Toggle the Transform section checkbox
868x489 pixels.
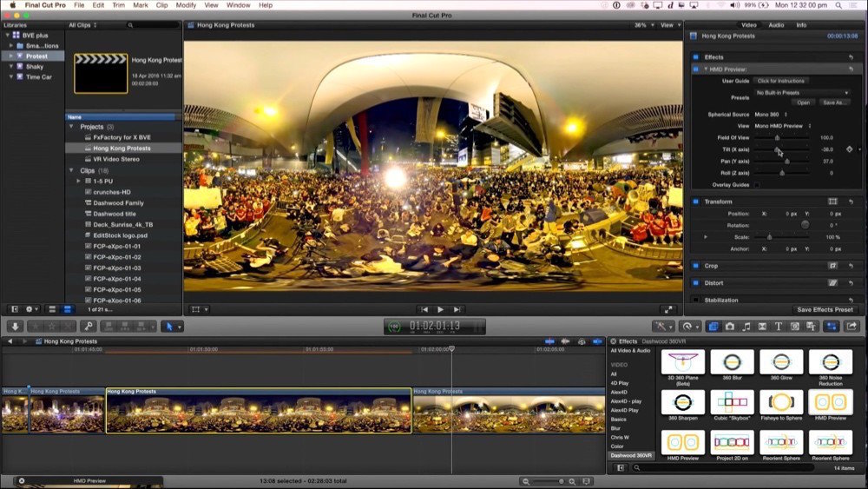pyautogui.click(x=696, y=202)
